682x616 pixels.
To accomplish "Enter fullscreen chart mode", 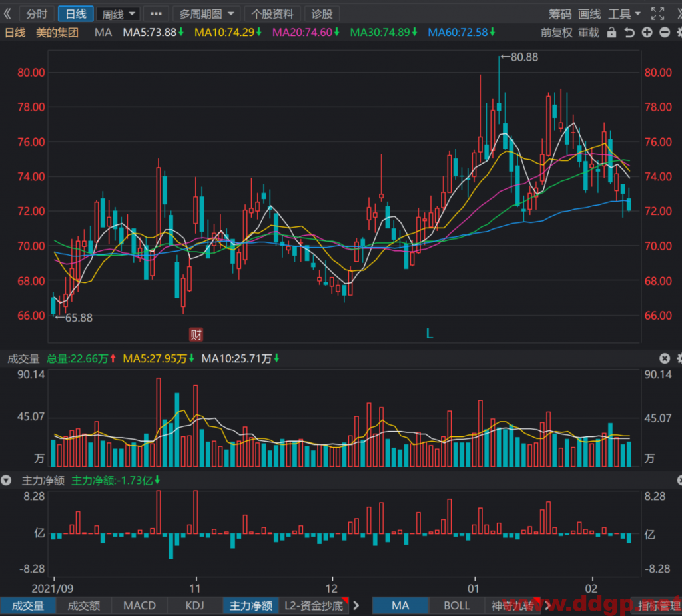I will 657,14.
